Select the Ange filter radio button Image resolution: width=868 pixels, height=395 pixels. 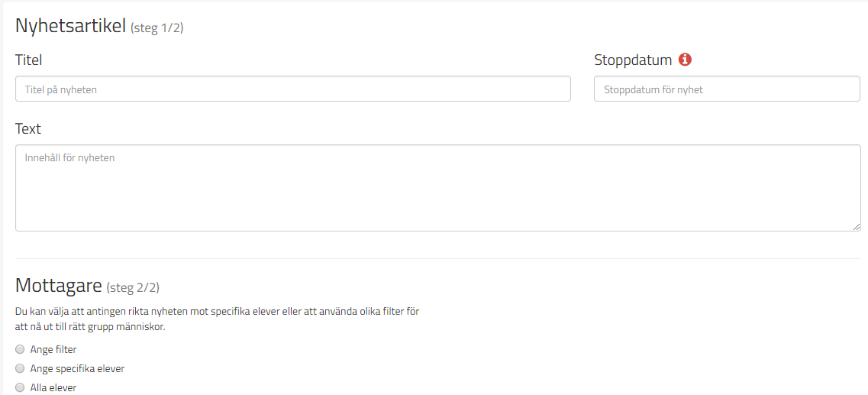click(21, 349)
